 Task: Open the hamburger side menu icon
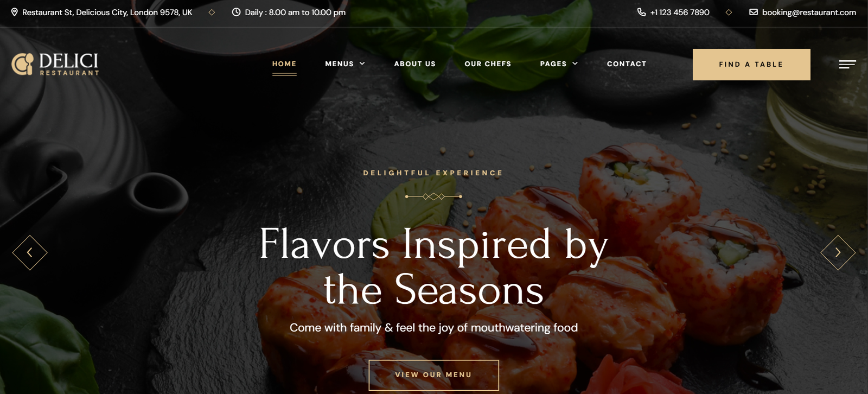coord(847,64)
